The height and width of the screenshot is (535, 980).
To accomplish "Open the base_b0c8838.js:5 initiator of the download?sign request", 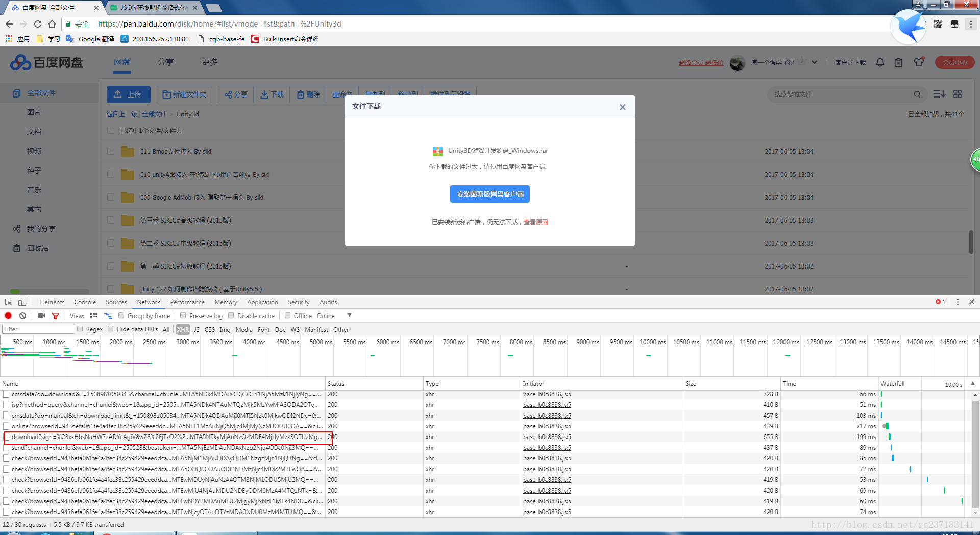I will click(x=547, y=437).
